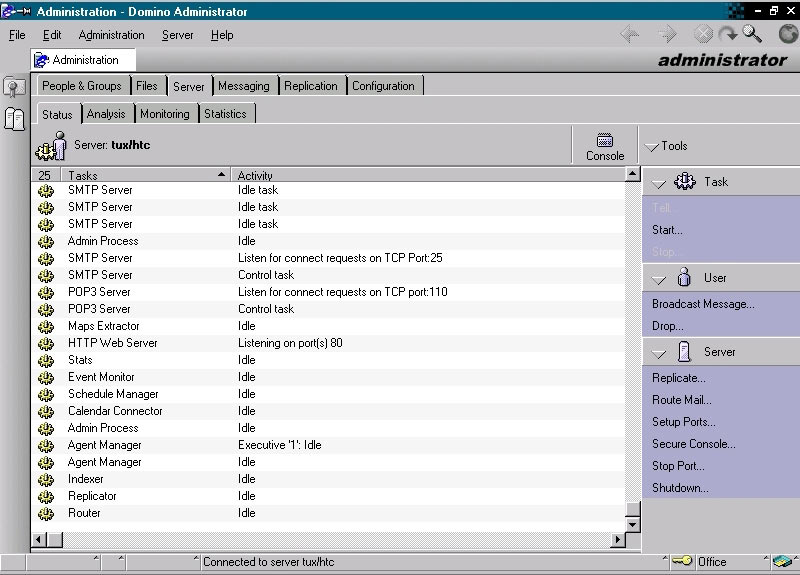
Task: Collapse the Server tools section
Action: click(659, 353)
